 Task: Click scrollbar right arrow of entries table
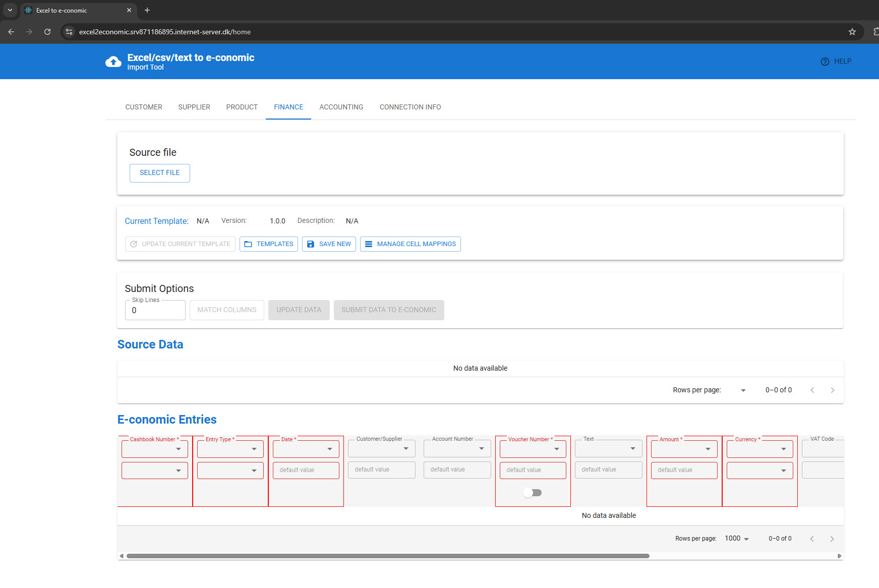(x=840, y=556)
